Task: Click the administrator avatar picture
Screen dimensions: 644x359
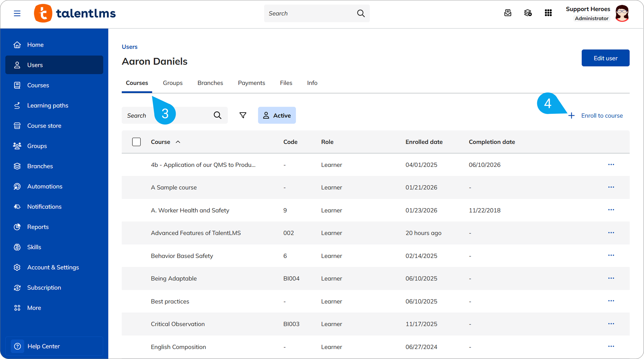Action: click(x=622, y=13)
